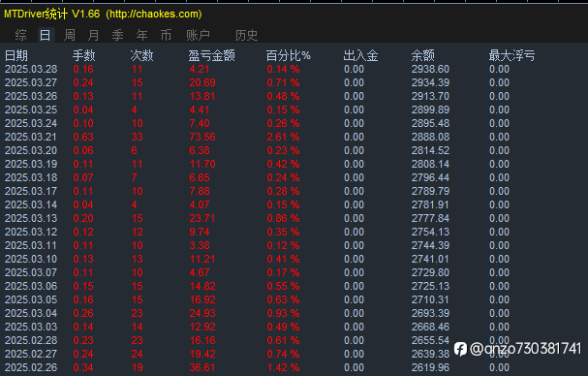The image size is (588, 376).
Task: Click balance value 2741.01
Action: click(x=430, y=259)
